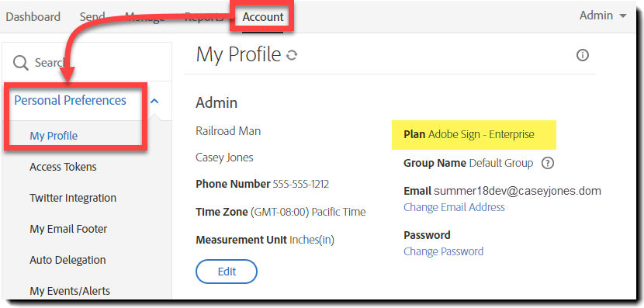
Task: Open Access Tokens settings
Action: (x=63, y=167)
